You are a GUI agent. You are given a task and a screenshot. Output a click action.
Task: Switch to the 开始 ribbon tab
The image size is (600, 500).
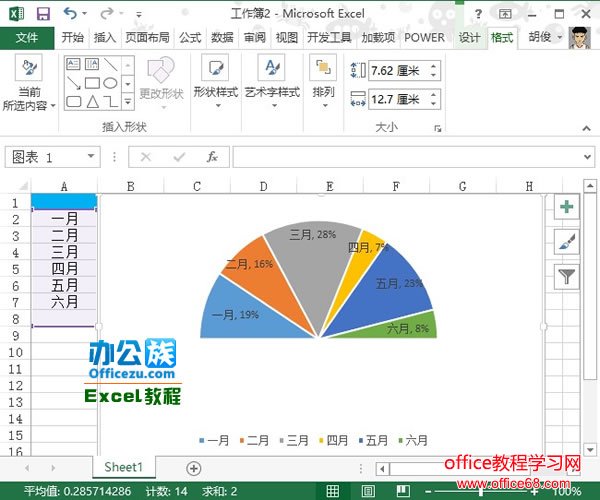[x=73, y=37]
